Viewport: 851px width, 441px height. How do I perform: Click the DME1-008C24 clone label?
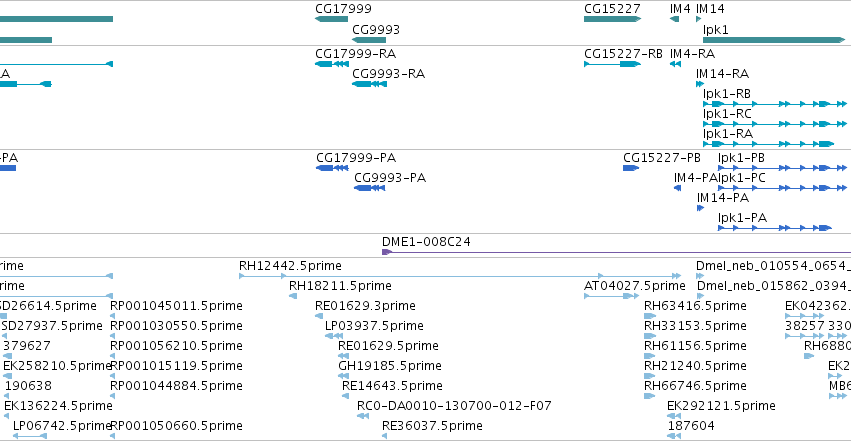coord(426,241)
